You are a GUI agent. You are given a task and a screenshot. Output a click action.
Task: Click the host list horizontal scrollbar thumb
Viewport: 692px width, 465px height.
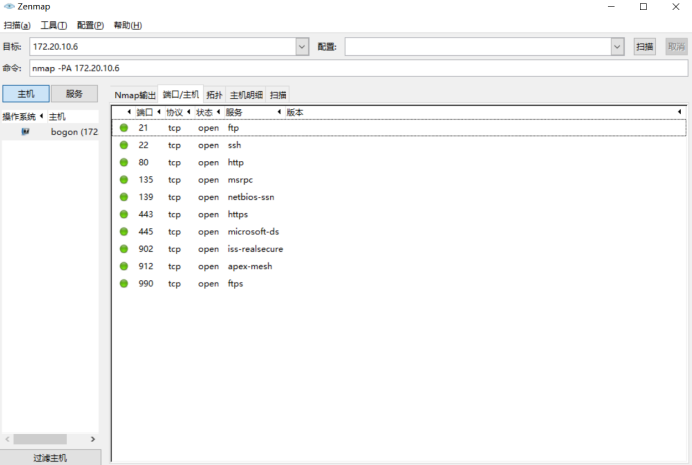click(40, 439)
